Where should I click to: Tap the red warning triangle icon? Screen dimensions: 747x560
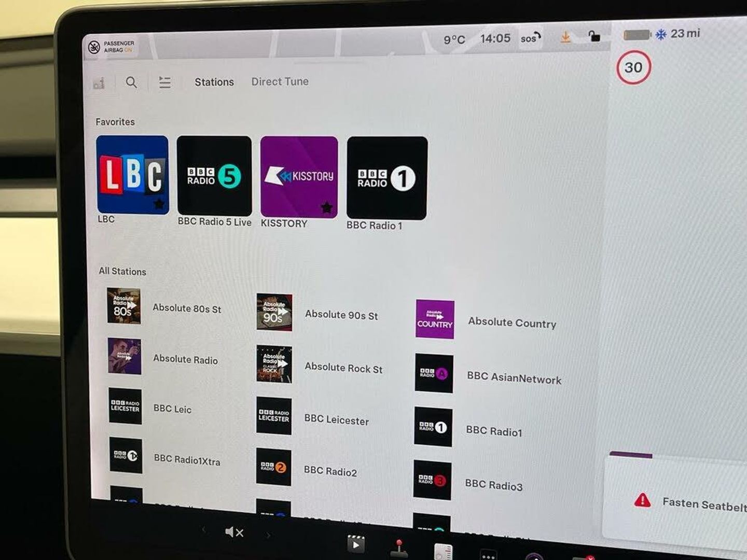point(642,500)
